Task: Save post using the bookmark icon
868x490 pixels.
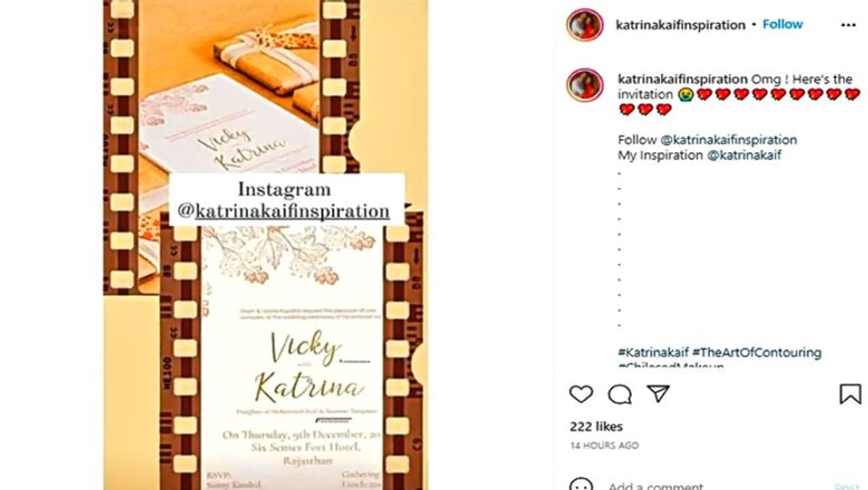Action: pyautogui.click(x=850, y=394)
